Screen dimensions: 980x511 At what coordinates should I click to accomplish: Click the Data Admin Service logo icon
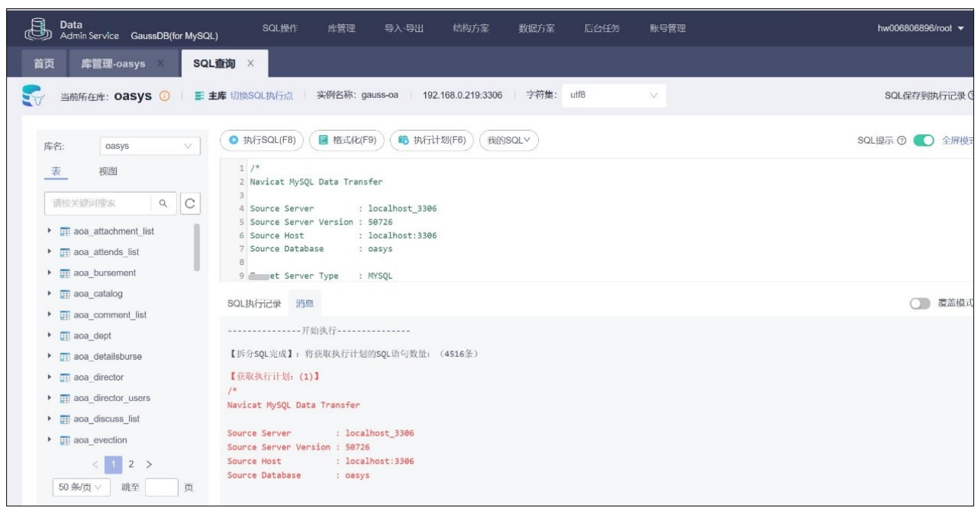point(37,29)
